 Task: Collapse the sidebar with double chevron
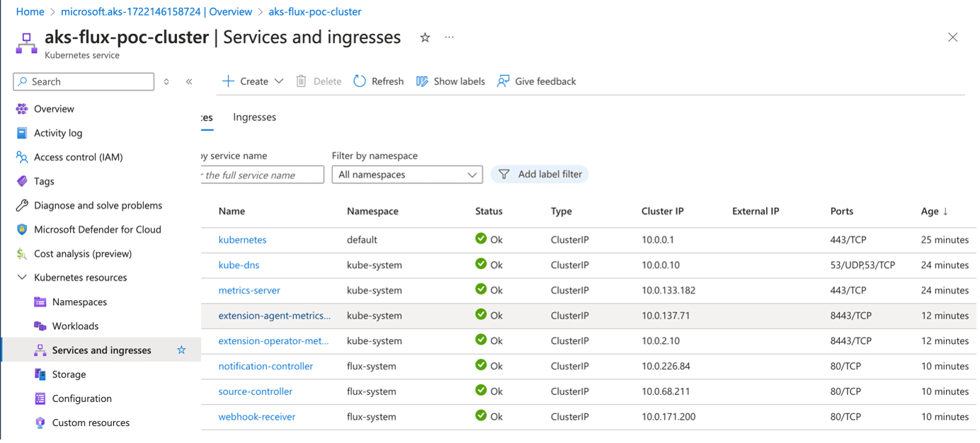point(189,81)
